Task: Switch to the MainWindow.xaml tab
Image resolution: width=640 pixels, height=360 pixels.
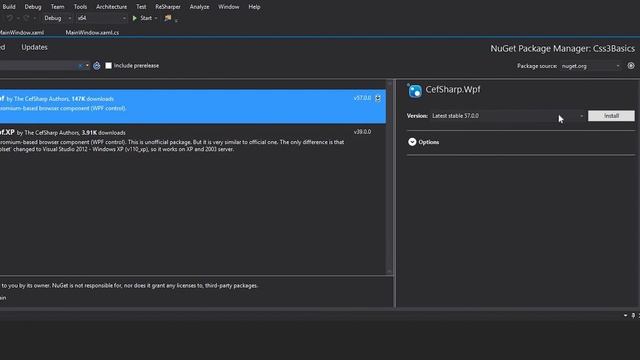Action: point(22,32)
